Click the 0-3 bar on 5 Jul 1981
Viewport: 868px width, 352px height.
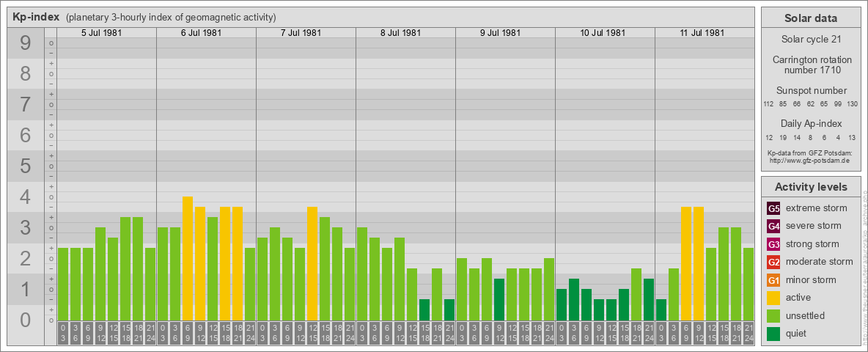pyautogui.click(x=63, y=285)
